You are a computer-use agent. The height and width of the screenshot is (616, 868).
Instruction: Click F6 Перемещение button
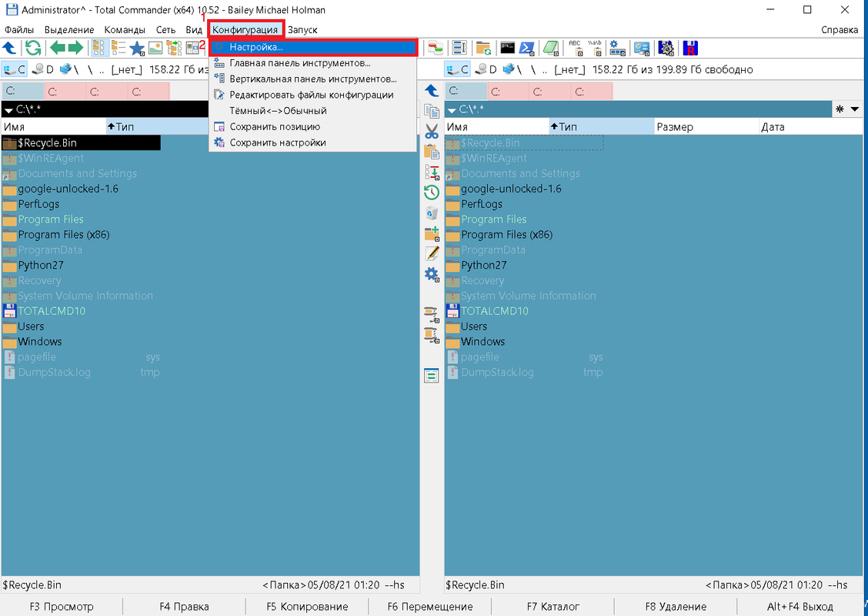tap(430, 607)
